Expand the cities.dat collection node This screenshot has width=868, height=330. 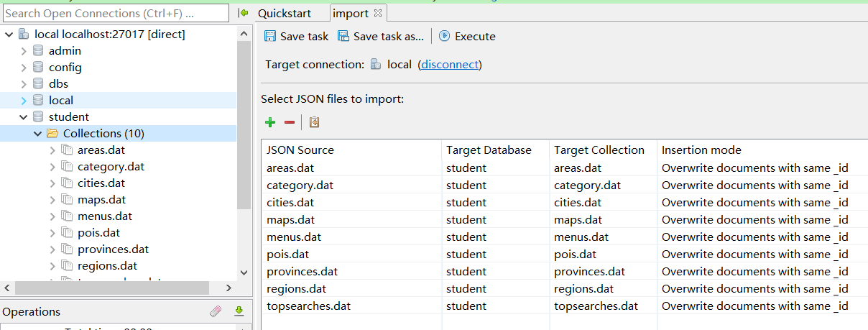[x=52, y=183]
